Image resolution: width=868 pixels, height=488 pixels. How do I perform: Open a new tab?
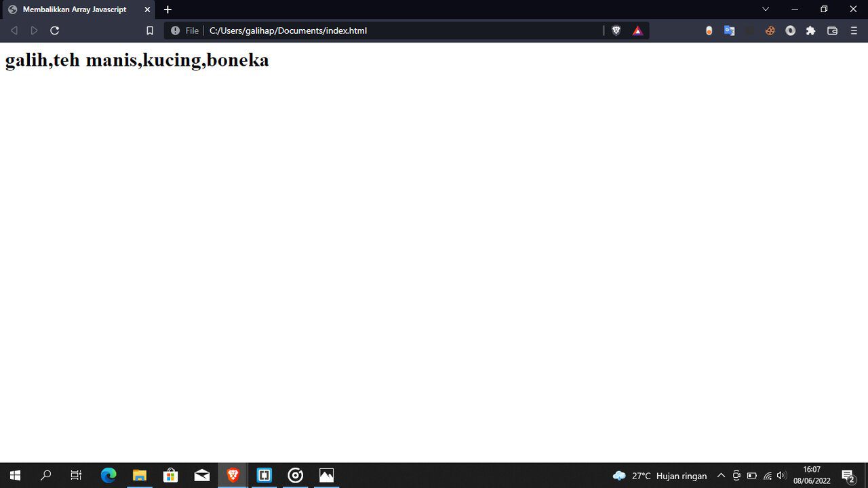pos(167,9)
